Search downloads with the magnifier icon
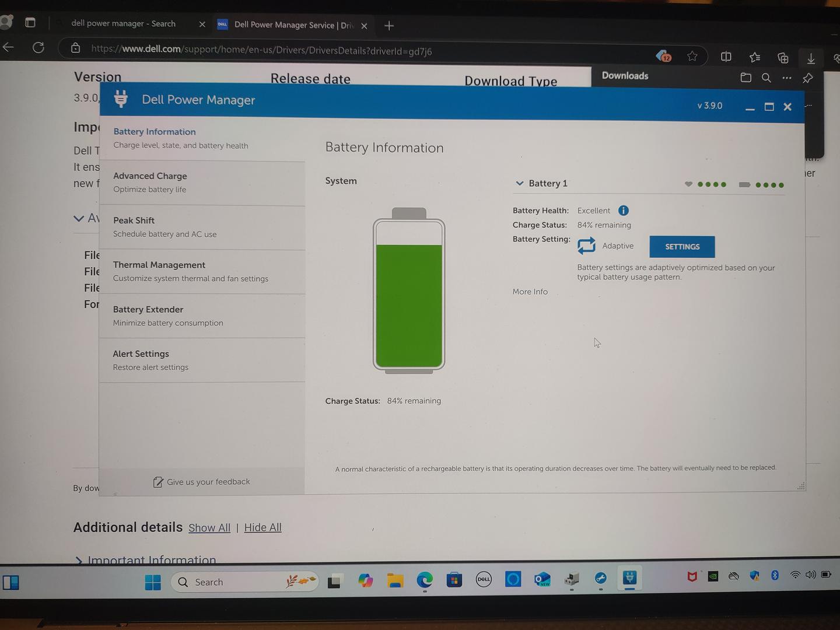Image resolution: width=840 pixels, height=630 pixels. 766,78
